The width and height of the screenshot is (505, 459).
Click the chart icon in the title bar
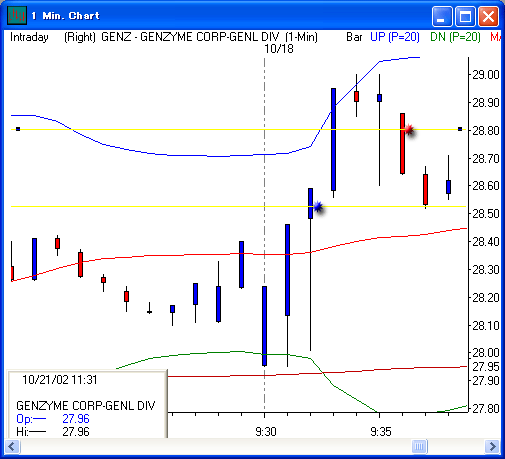[17, 15]
